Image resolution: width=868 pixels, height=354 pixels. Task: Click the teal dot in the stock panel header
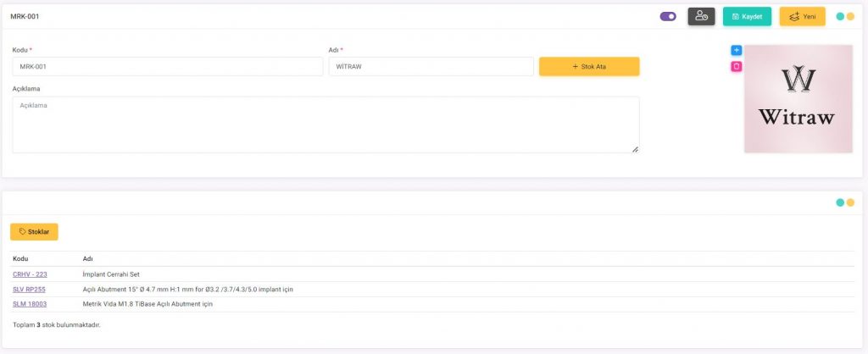tap(840, 202)
